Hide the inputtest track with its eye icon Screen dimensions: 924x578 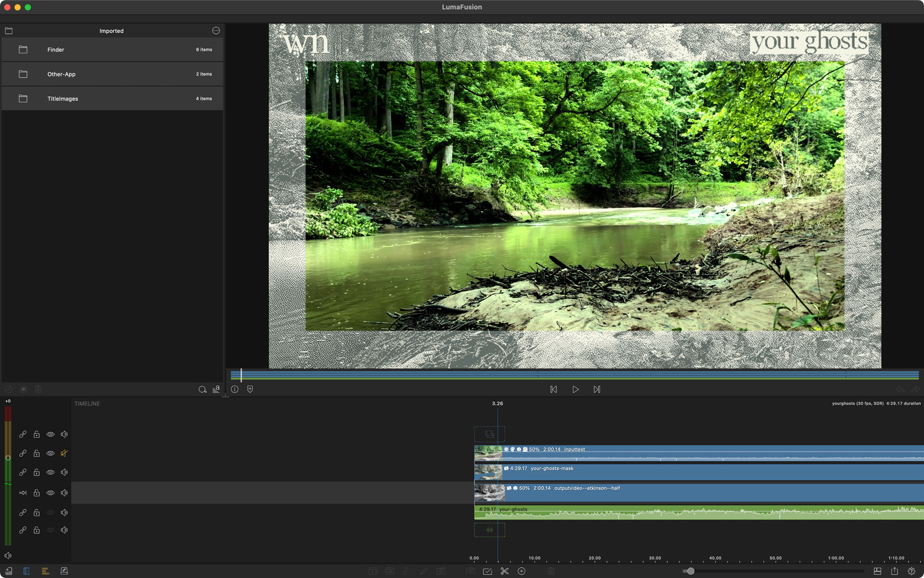[x=50, y=453]
